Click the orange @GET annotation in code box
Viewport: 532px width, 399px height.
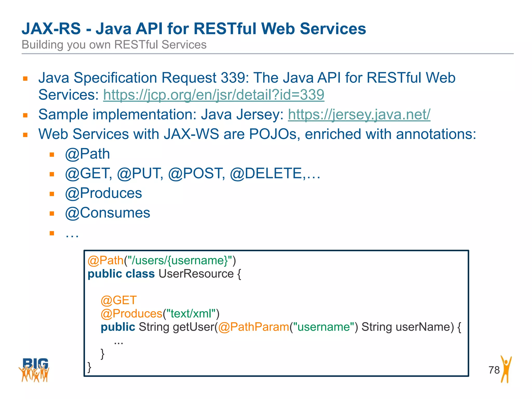coord(118,300)
